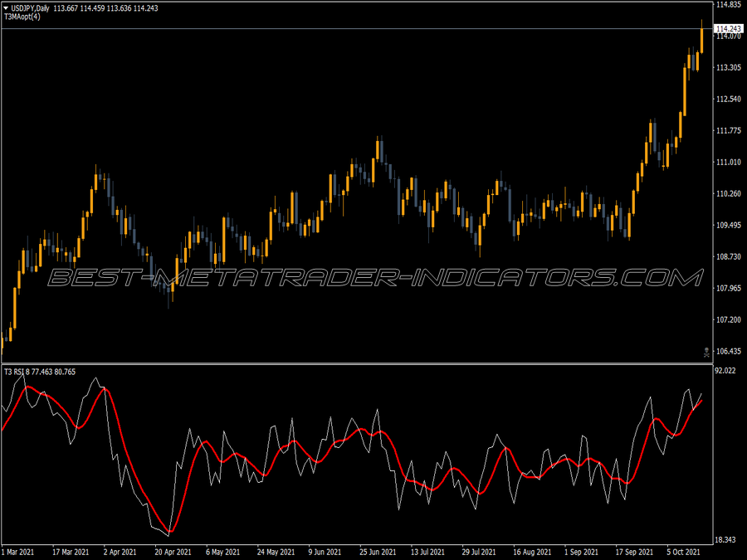747x560 pixels.
Task: Select the 9 Jun 2021 date label
Action: click(325, 553)
